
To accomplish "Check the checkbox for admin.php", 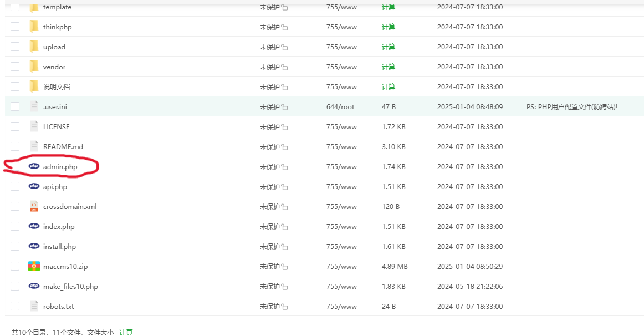I will coord(15,166).
